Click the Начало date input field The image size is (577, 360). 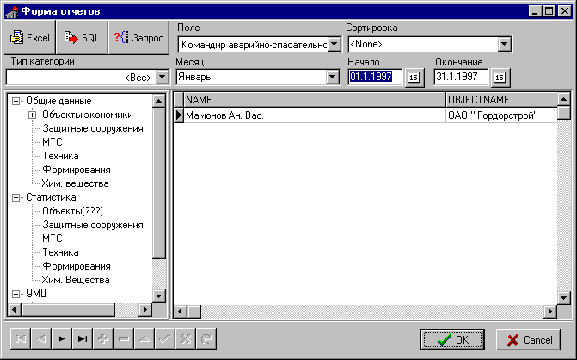pos(375,77)
